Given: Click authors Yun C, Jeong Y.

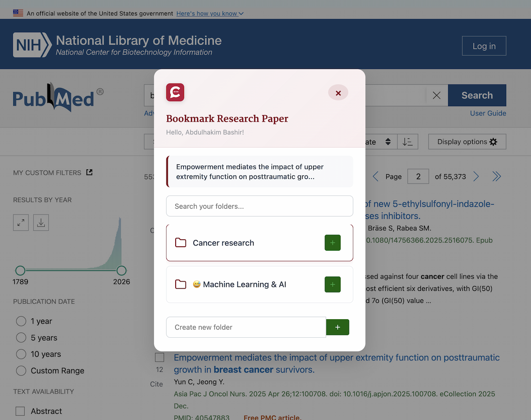Looking at the screenshot, I should pyautogui.click(x=199, y=382).
